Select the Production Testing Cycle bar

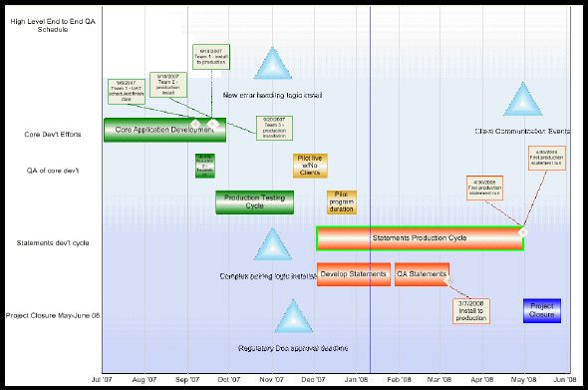[x=254, y=201]
